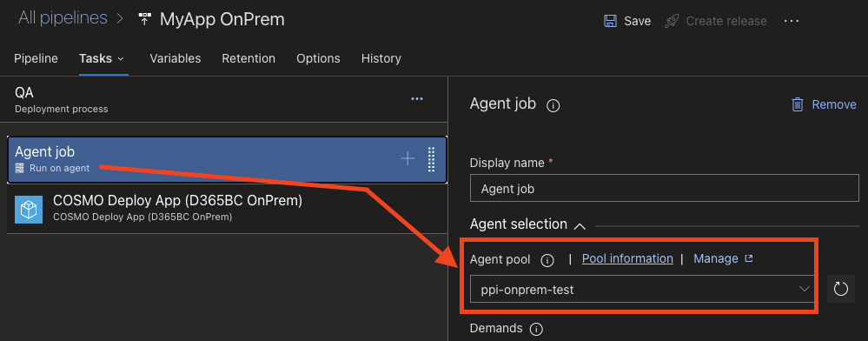Click the Create release rocket icon
The image size is (868, 341).
point(672,21)
